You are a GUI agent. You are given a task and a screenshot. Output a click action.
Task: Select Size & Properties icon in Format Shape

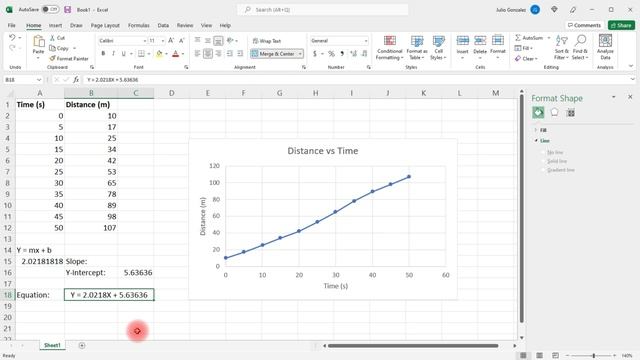pyautogui.click(x=571, y=113)
